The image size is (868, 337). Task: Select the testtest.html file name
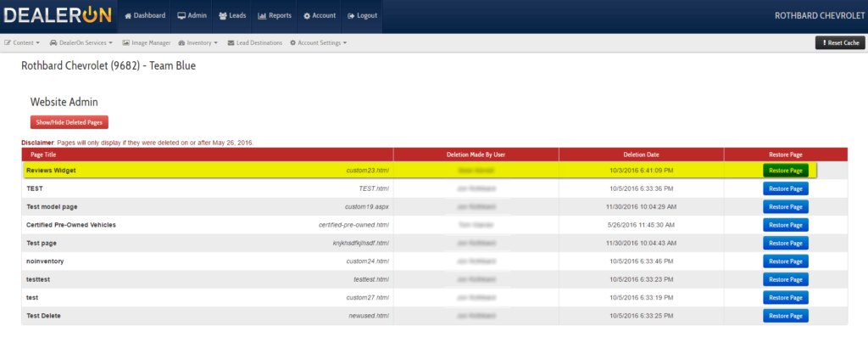click(x=371, y=279)
